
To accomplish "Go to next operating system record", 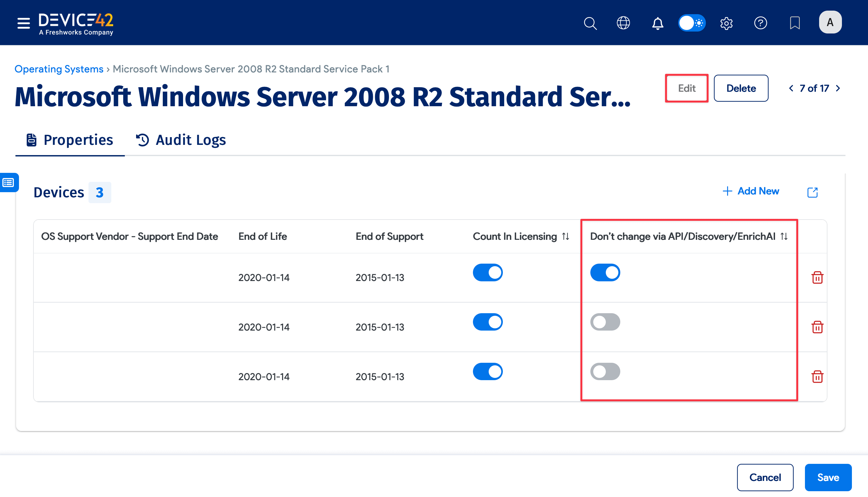I will [838, 89].
